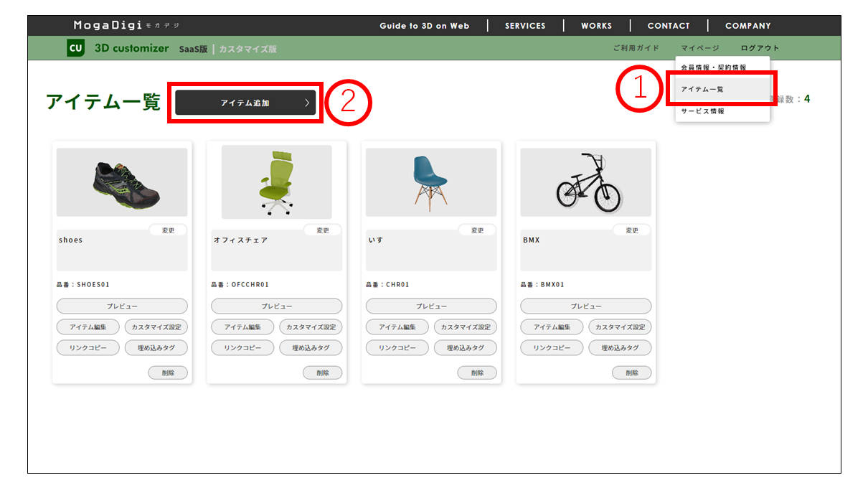Click 変更 button on shoes card
This screenshot has height=488, width=868.
coord(168,230)
